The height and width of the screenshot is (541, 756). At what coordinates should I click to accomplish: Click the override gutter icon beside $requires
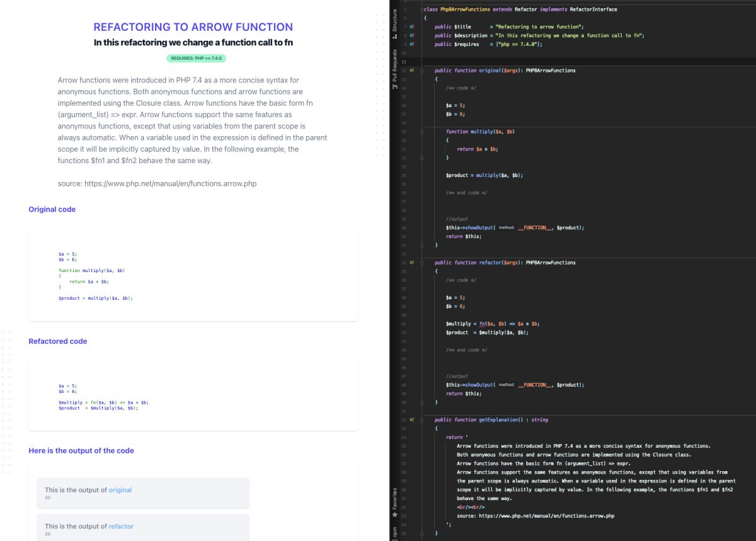coord(411,45)
